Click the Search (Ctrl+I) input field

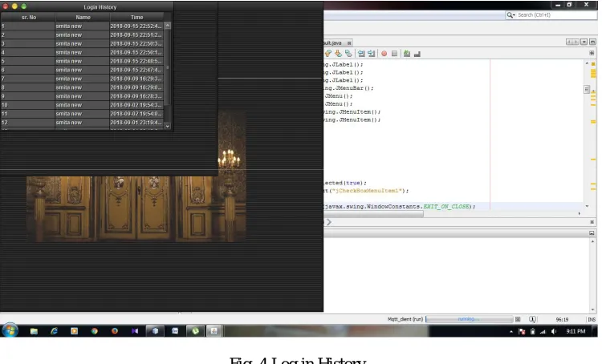556,15
